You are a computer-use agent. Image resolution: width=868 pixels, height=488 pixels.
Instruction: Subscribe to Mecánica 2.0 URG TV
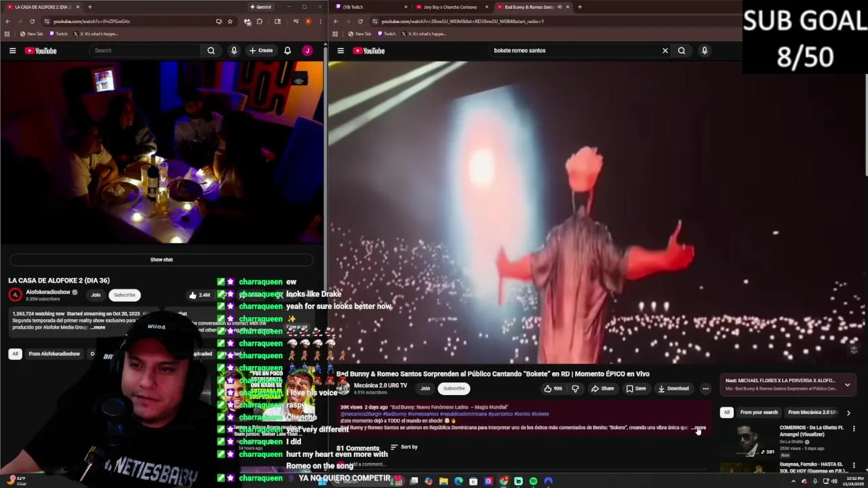454,388
